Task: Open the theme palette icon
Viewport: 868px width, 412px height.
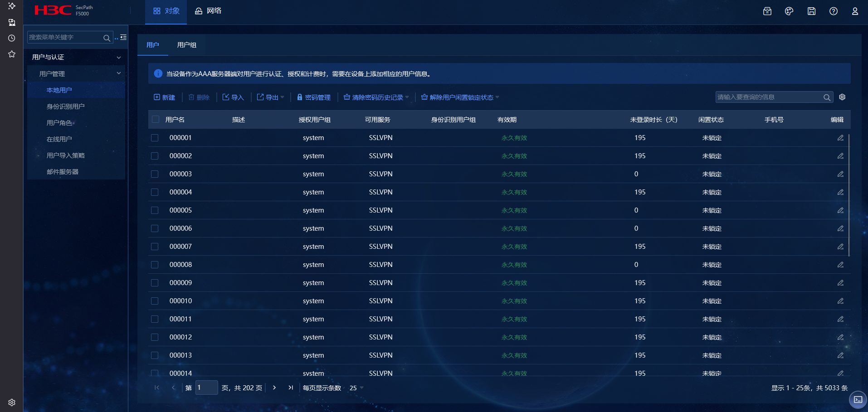Action: (x=789, y=11)
